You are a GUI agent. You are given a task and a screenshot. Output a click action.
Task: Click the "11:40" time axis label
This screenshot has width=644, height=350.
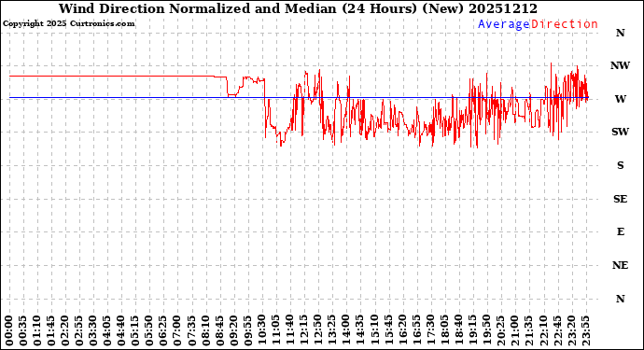290,330
